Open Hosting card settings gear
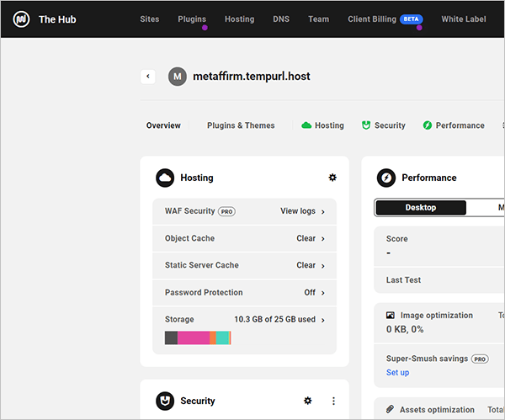Screen dimensions: 505x420 (332, 178)
